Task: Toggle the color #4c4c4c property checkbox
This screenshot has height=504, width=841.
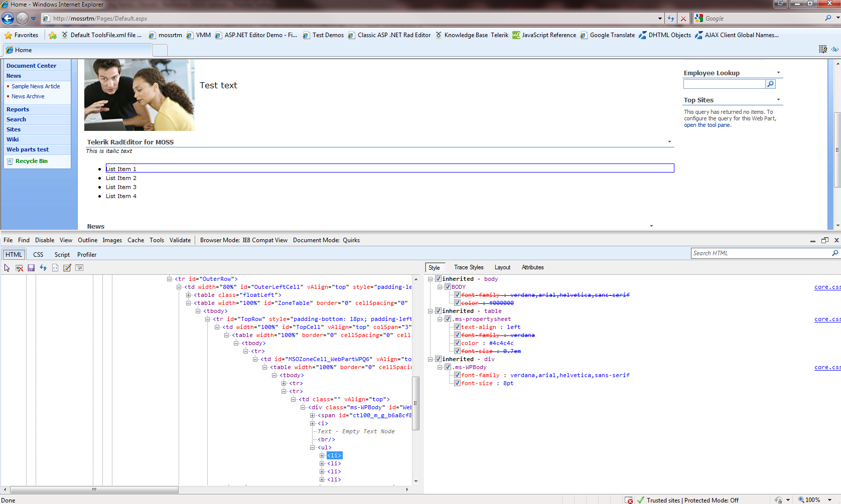Action: tap(457, 343)
